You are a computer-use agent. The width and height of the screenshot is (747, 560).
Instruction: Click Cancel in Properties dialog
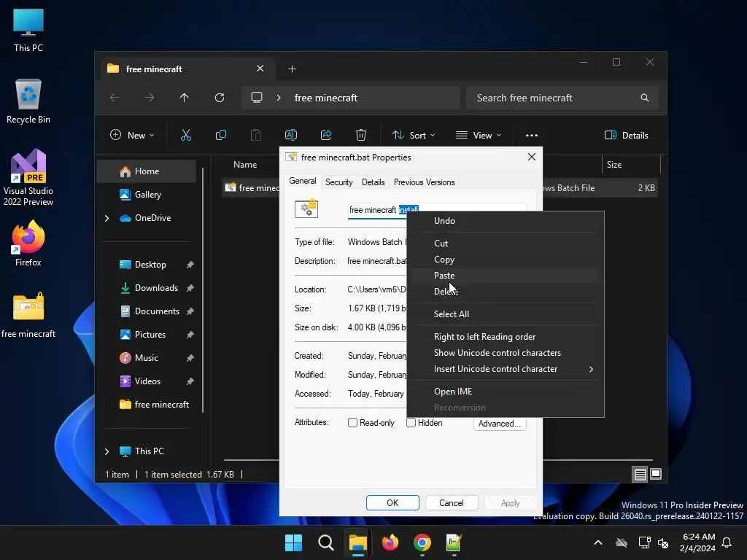(451, 503)
